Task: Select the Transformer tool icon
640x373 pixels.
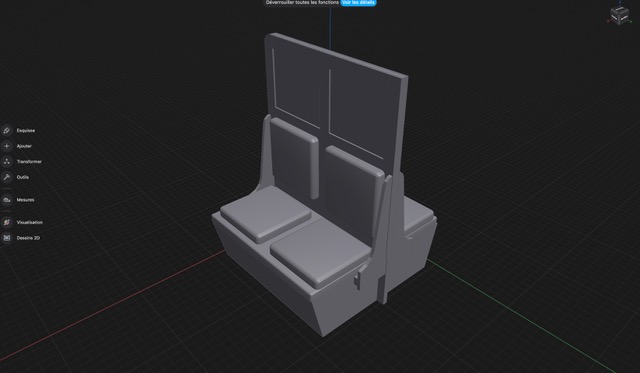Action: pyautogui.click(x=7, y=162)
